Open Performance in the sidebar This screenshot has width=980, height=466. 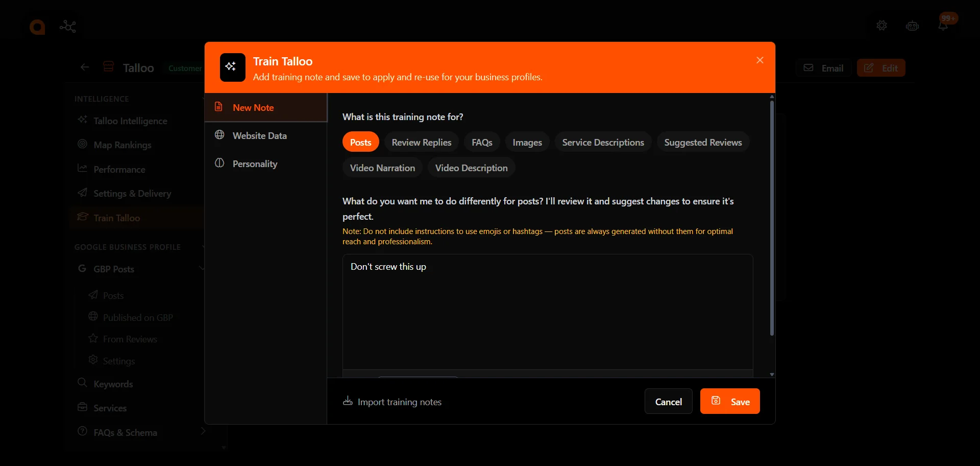pos(119,169)
